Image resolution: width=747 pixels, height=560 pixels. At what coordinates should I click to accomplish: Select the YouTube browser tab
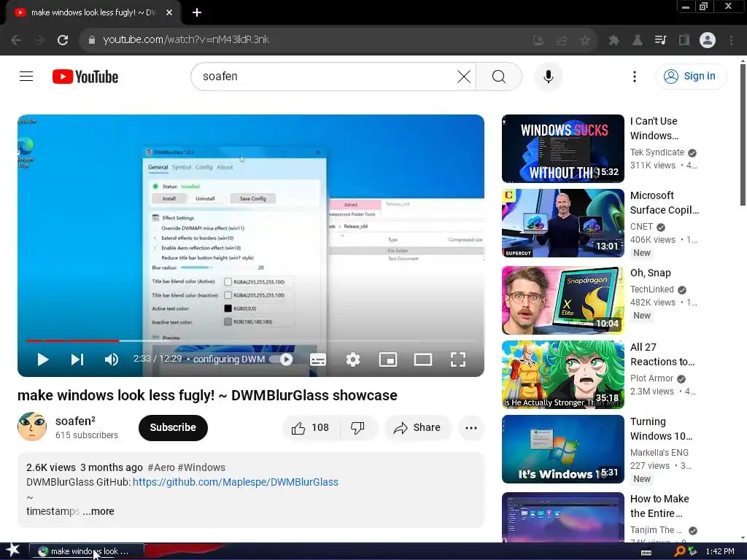click(93, 13)
